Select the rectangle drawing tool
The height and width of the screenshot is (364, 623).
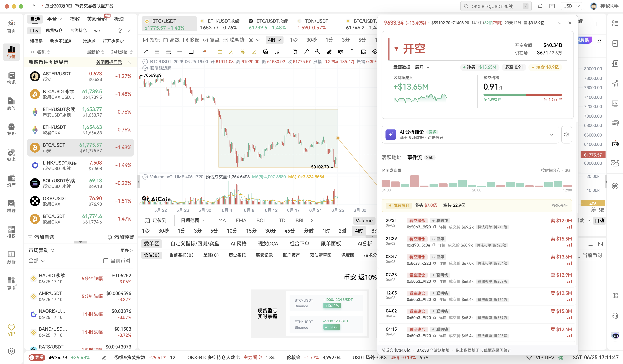(x=191, y=52)
